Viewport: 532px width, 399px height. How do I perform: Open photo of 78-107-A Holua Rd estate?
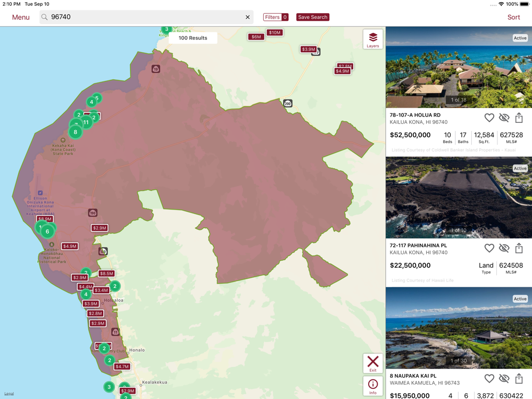click(459, 67)
